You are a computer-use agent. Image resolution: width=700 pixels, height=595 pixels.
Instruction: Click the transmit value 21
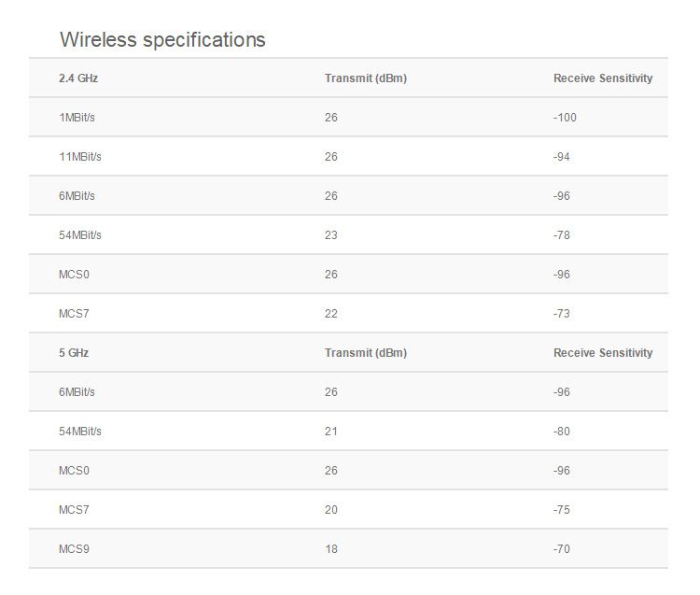(x=331, y=432)
